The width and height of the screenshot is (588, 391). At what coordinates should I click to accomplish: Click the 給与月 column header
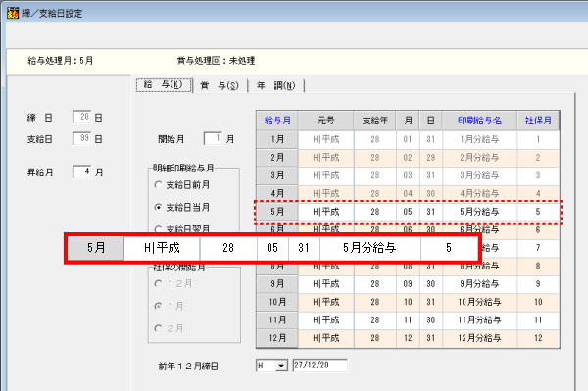pyautogui.click(x=277, y=121)
